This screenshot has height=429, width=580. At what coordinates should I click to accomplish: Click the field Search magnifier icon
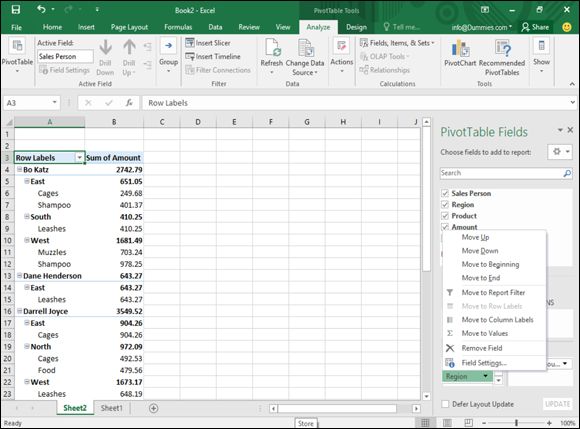pyautogui.click(x=567, y=173)
